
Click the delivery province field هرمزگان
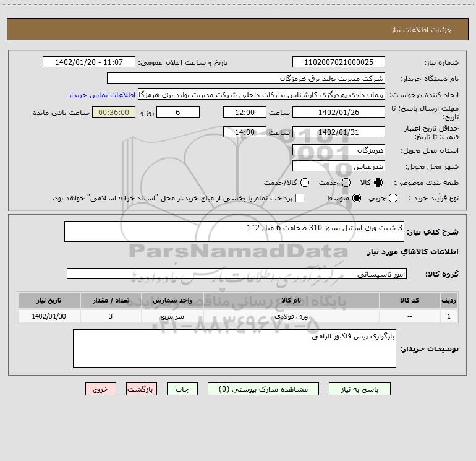click(x=339, y=150)
